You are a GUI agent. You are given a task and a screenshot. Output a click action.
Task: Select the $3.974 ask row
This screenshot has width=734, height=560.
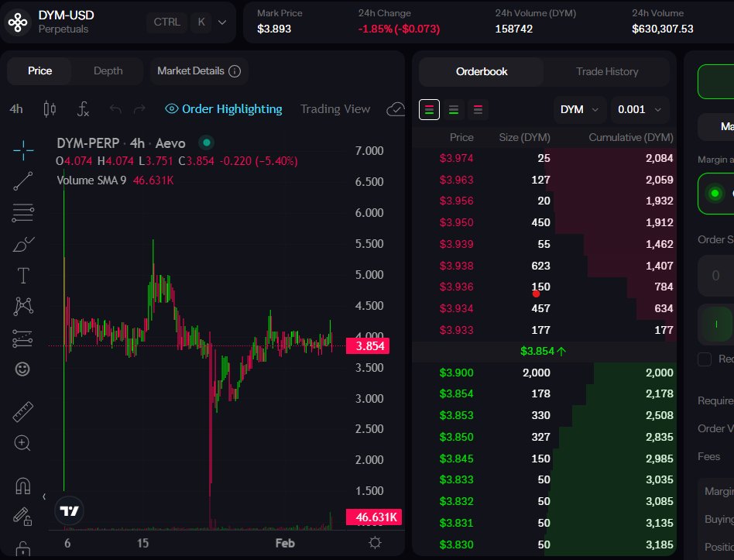pyautogui.click(x=544, y=158)
